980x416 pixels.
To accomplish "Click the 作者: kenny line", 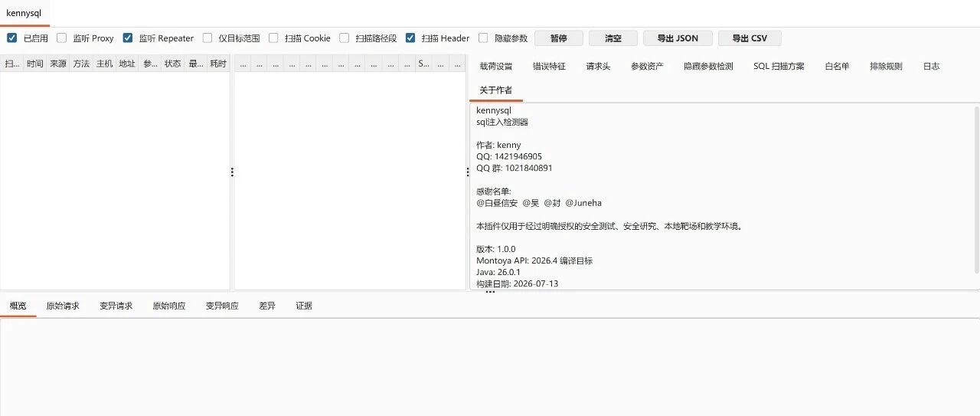I will (498, 145).
